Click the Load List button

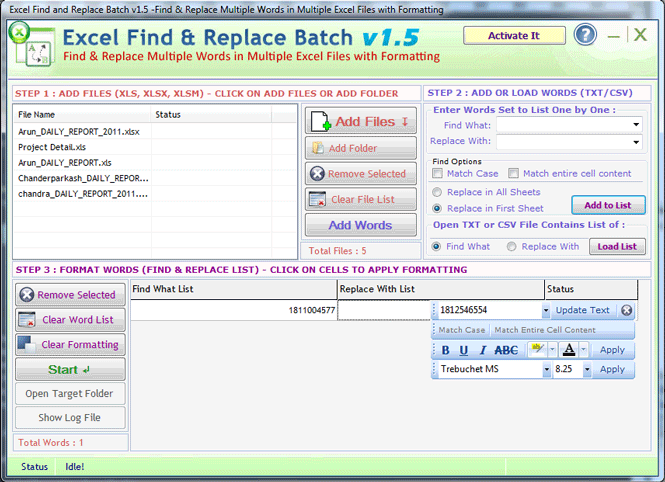[x=617, y=247]
